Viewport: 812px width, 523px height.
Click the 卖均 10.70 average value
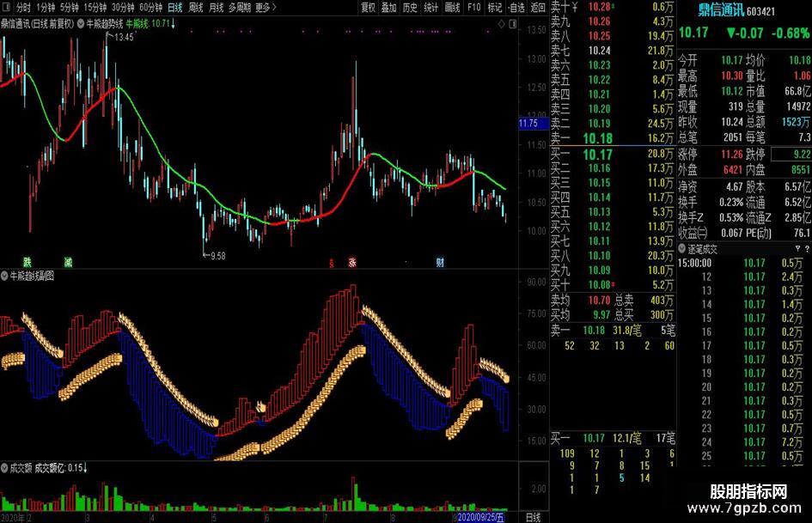pyautogui.click(x=599, y=301)
